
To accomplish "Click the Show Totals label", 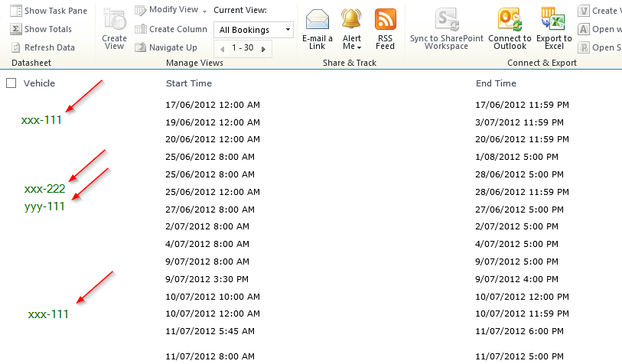I will (x=48, y=29).
